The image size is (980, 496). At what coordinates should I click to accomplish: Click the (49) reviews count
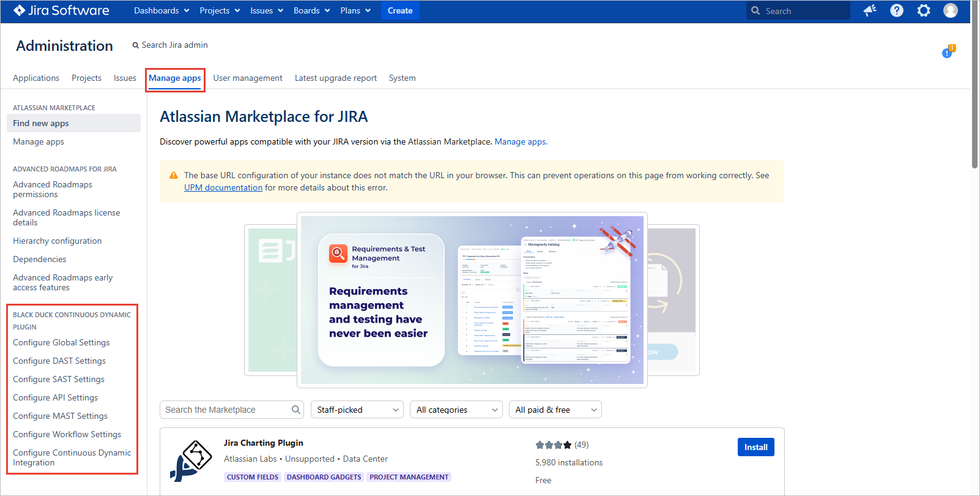581,445
